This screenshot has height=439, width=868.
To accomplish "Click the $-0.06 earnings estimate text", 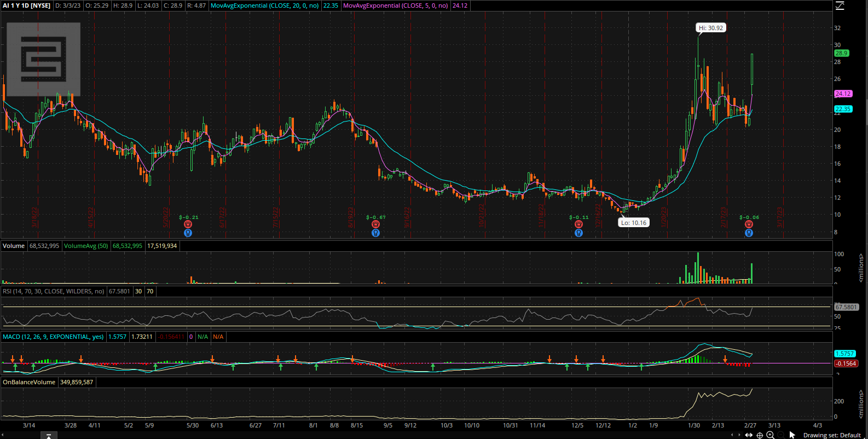I will [749, 217].
